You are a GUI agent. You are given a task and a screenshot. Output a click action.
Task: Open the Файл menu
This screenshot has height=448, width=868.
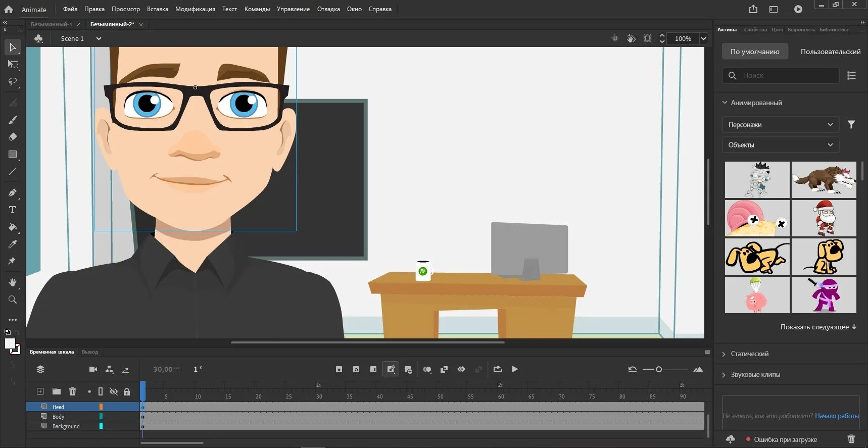[70, 9]
